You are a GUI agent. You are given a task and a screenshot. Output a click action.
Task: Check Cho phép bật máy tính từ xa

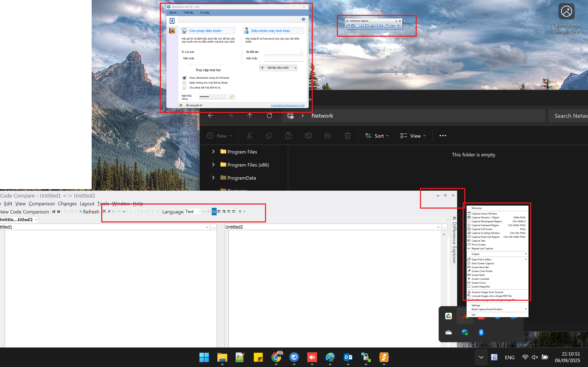click(x=184, y=88)
